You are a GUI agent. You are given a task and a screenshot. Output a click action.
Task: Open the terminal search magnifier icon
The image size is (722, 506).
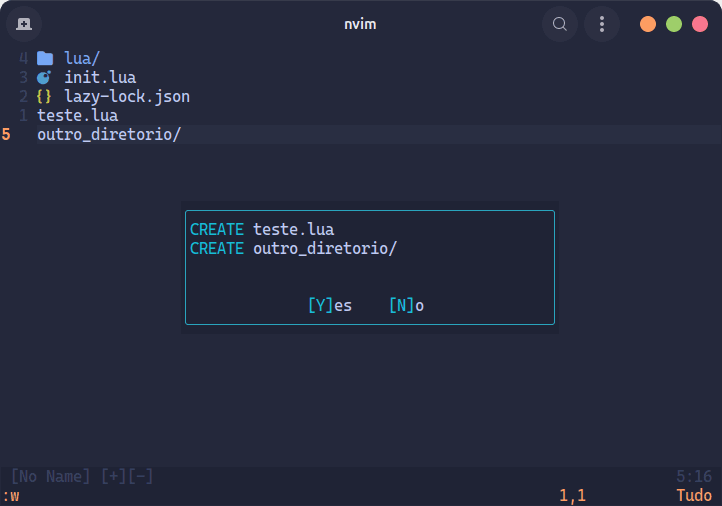coord(559,24)
